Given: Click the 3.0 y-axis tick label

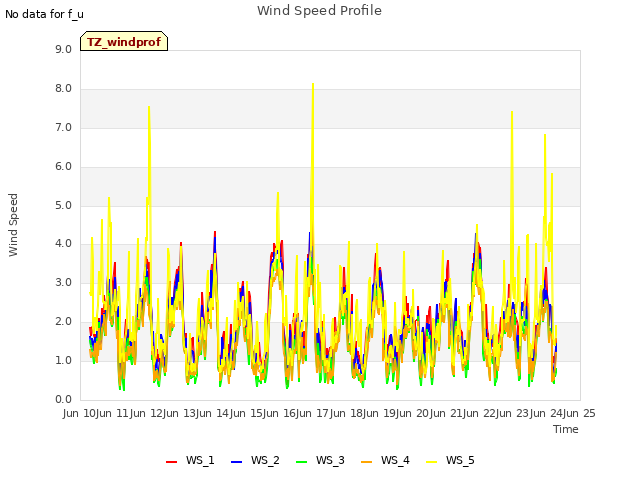Looking at the screenshot, I should point(63,282).
